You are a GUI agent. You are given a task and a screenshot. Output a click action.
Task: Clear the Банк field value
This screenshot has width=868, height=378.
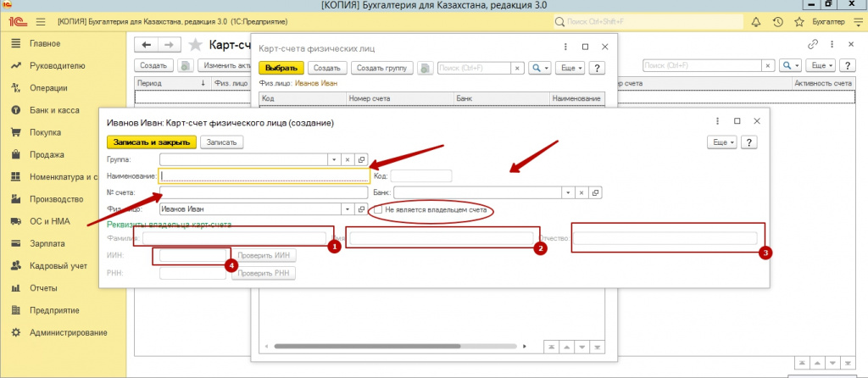[x=581, y=192]
